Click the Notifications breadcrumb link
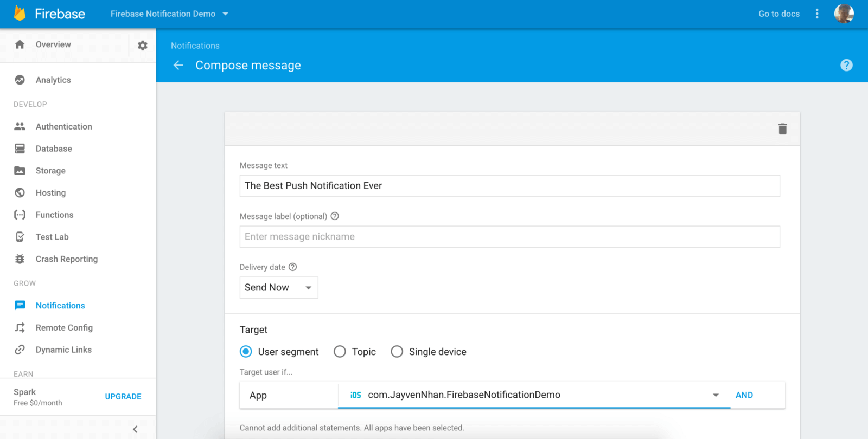 [195, 46]
